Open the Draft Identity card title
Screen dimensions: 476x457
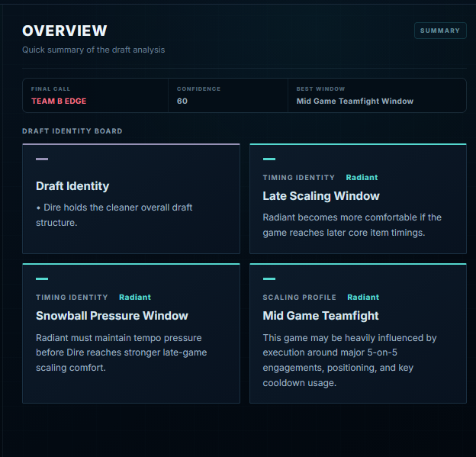72,186
